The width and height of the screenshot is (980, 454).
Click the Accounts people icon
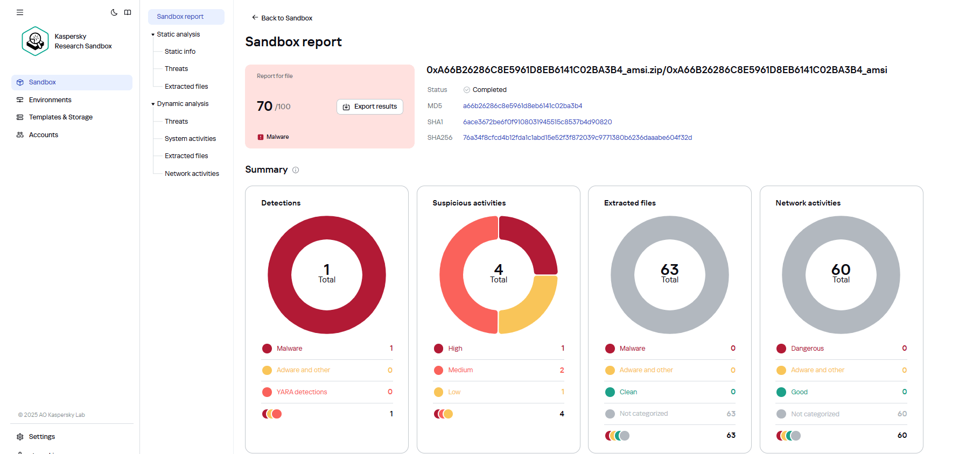click(20, 135)
